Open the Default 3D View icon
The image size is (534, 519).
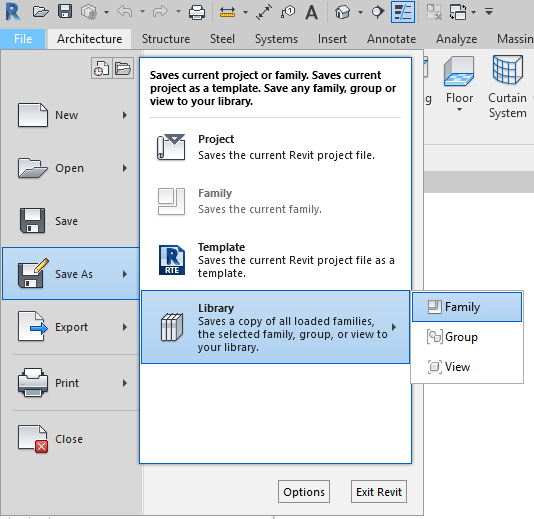[343, 12]
